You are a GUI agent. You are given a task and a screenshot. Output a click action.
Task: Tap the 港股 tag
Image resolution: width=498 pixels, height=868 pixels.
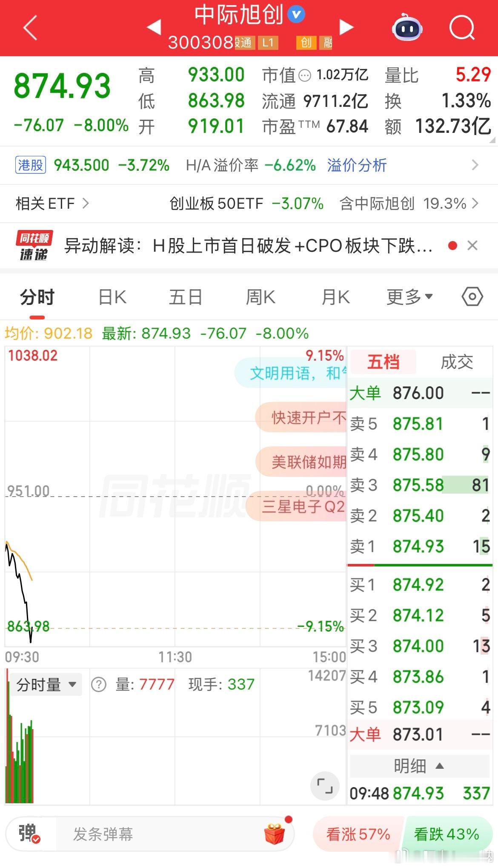pyautogui.click(x=31, y=165)
